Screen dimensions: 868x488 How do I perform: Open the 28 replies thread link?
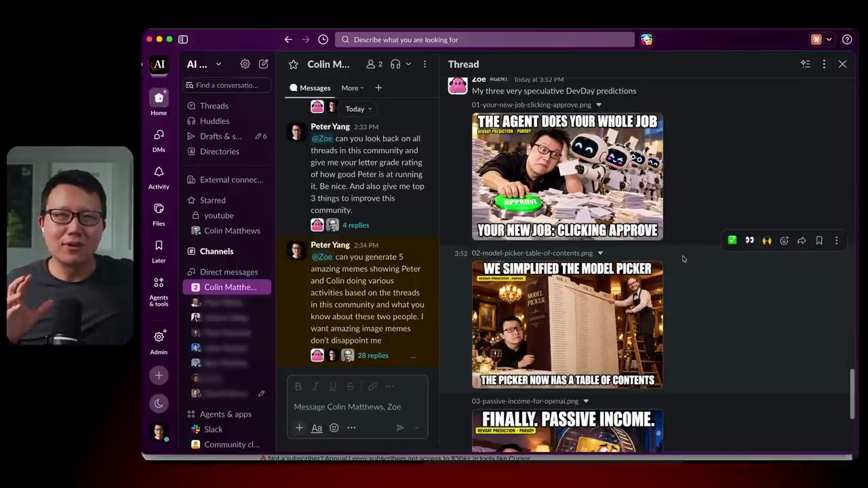[x=373, y=355]
